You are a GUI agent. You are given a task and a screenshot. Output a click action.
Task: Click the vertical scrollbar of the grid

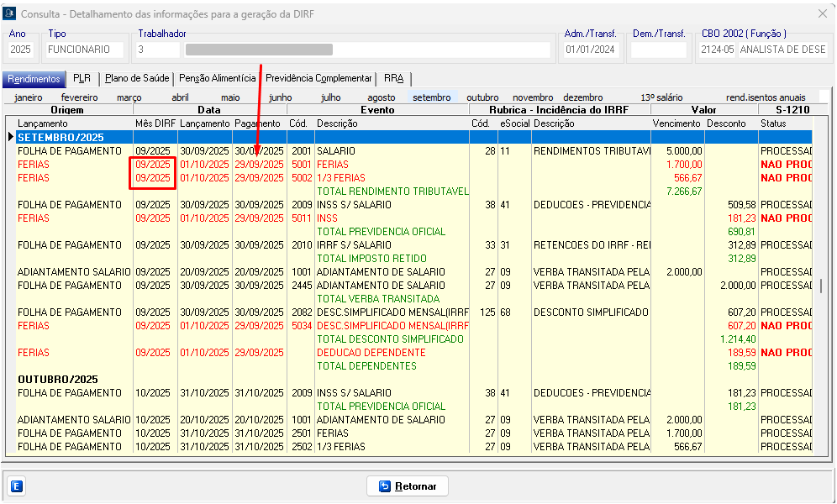pos(821,286)
